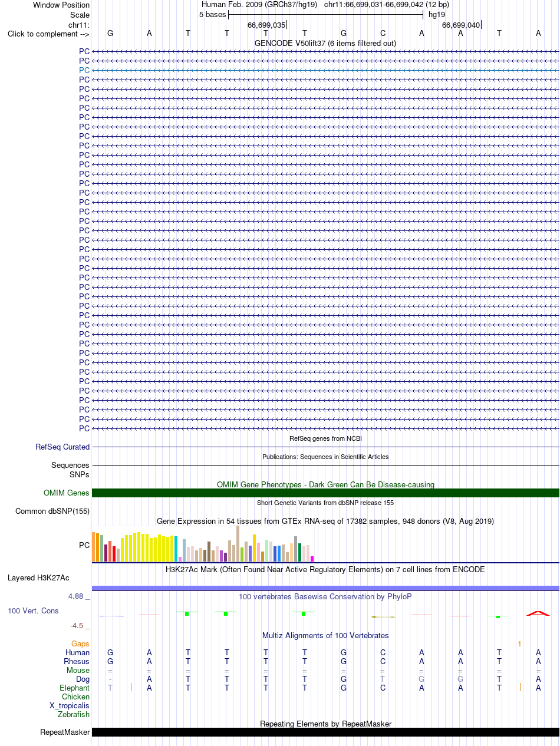This screenshot has width=560, height=746.
Task: Click the cyan bar in the GTEx chart
Action: [176, 549]
